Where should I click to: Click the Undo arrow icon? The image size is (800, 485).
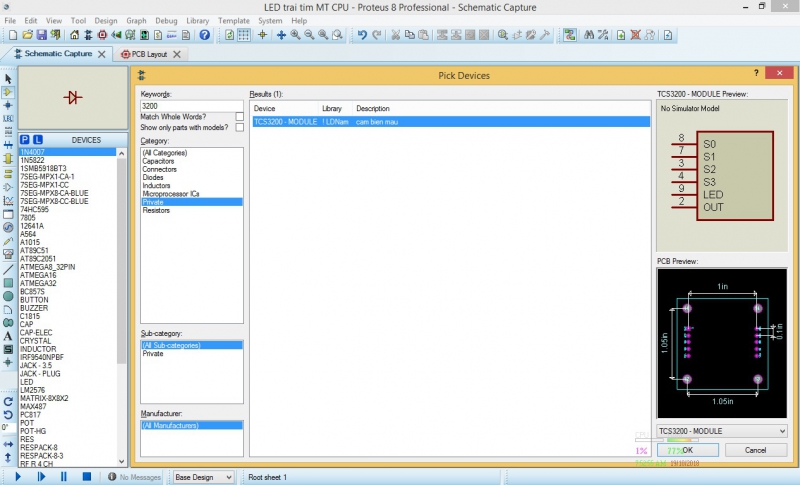[362, 35]
